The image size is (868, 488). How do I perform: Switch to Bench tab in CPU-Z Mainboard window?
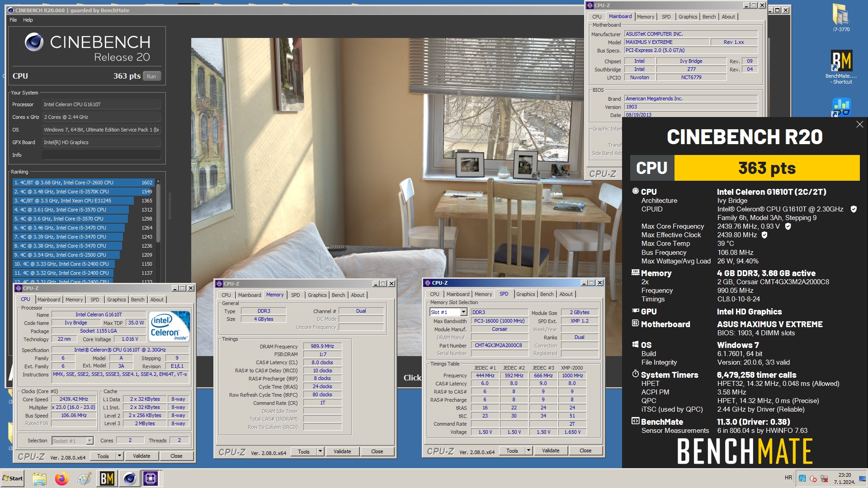point(709,17)
